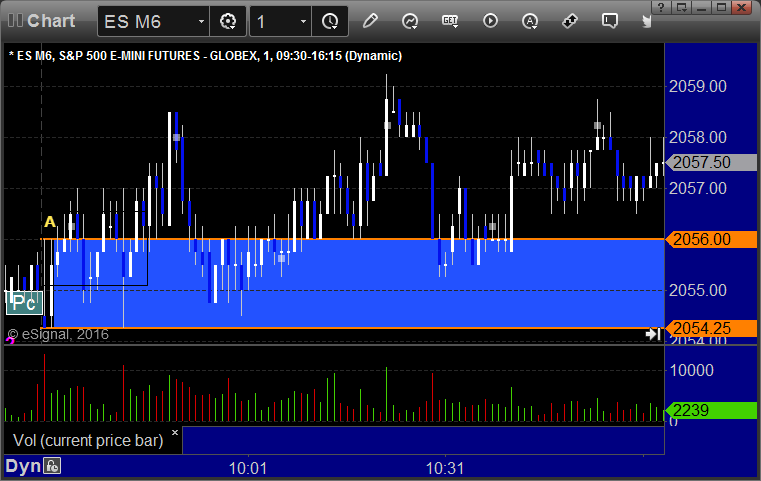
Task: Select the pencil drawing tool
Action: [x=370, y=21]
